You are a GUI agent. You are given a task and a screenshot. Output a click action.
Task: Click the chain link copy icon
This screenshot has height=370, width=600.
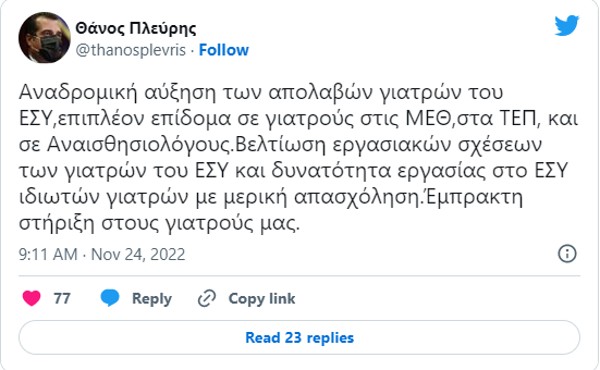[207, 298]
